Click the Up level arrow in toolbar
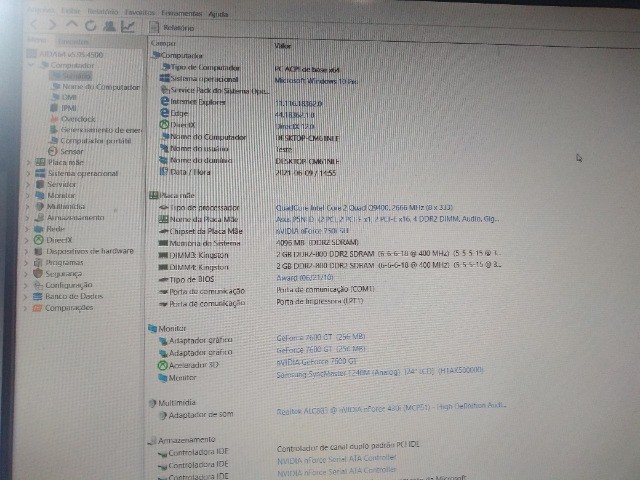Image resolution: width=640 pixels, height=480 pixels. pyautogui.click(x=71, y=24)
